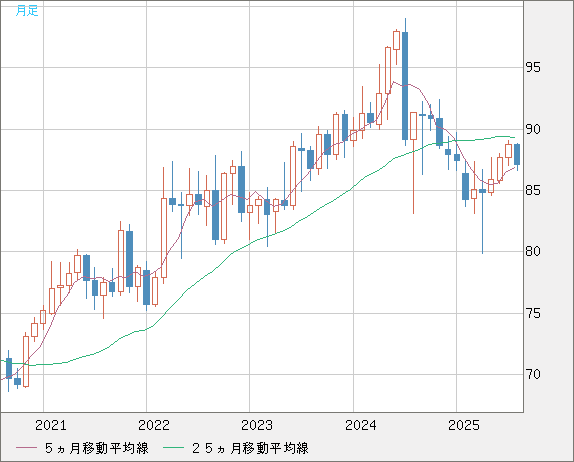Click the 85 price axis label
The image size is (574, 462).
pyautogui.click(x=533, y=190)
